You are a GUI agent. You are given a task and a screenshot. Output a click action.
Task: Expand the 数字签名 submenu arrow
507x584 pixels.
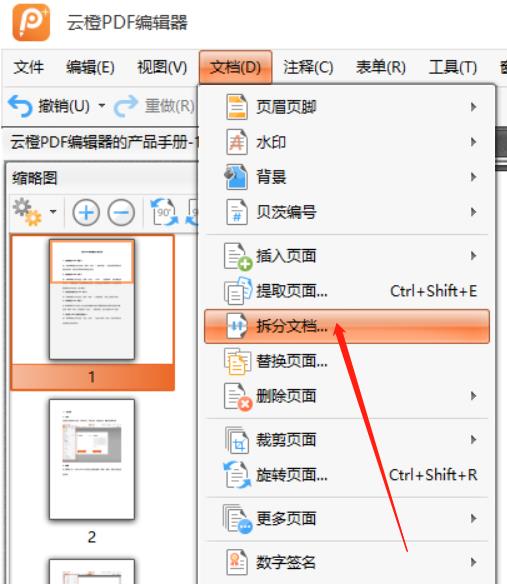point(473,562)
